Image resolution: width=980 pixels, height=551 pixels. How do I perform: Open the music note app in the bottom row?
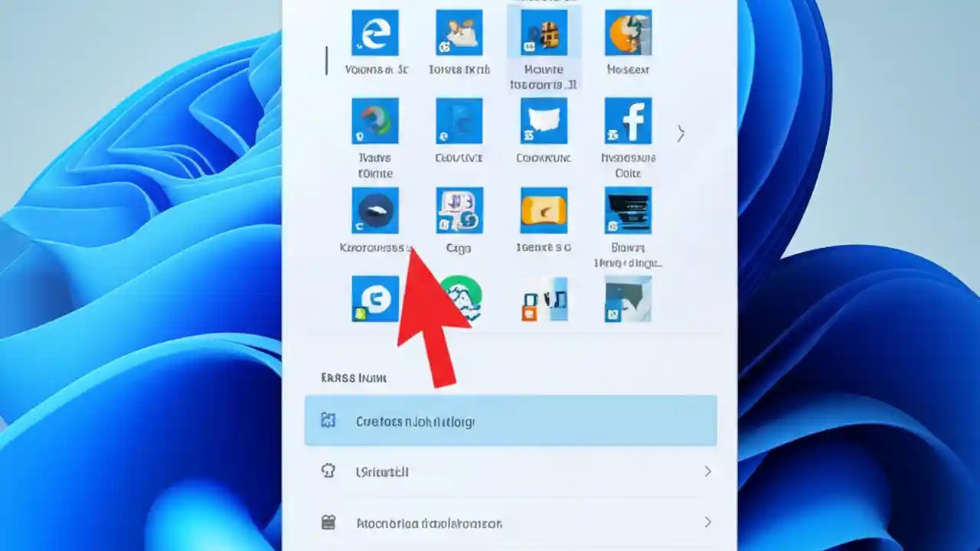click(x=544, y=298)
